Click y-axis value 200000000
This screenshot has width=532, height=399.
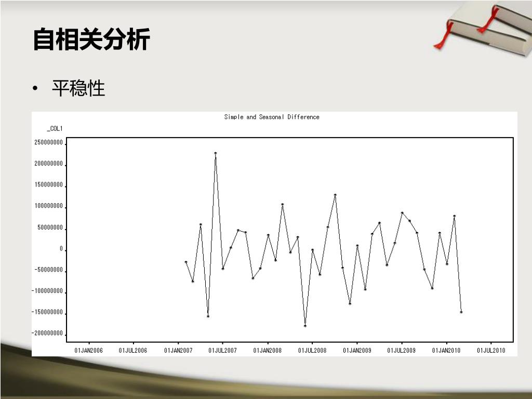(48, 164)
